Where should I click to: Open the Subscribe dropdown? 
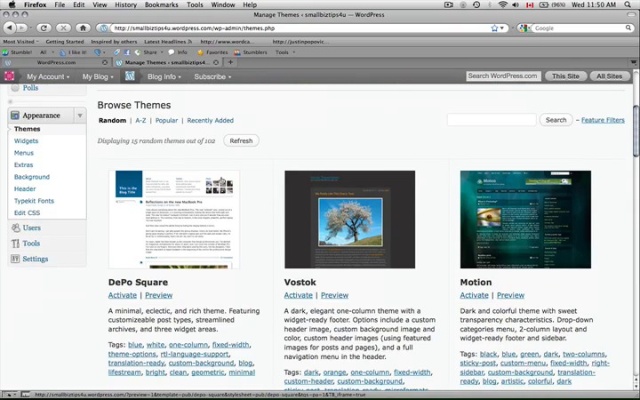(213, 76)
